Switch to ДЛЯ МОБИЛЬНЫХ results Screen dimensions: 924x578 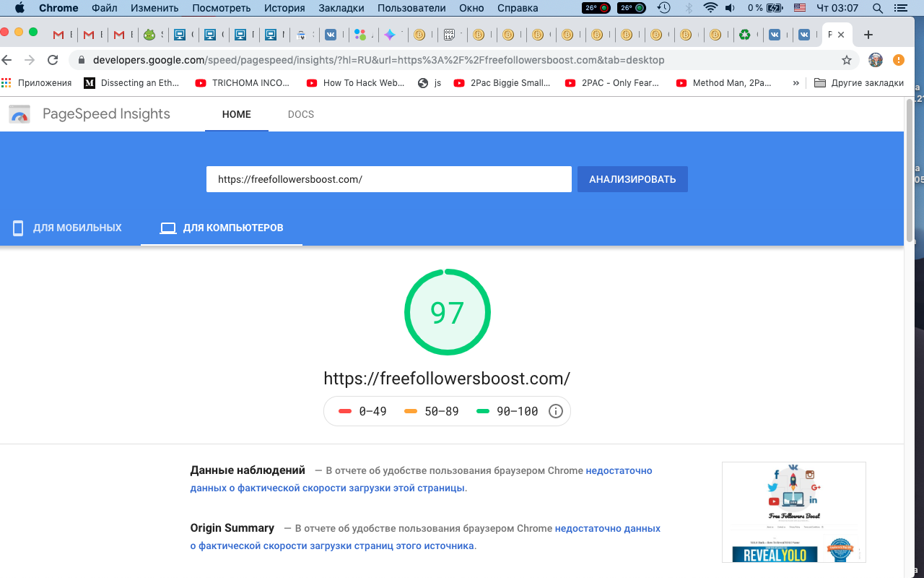[67, 228]
